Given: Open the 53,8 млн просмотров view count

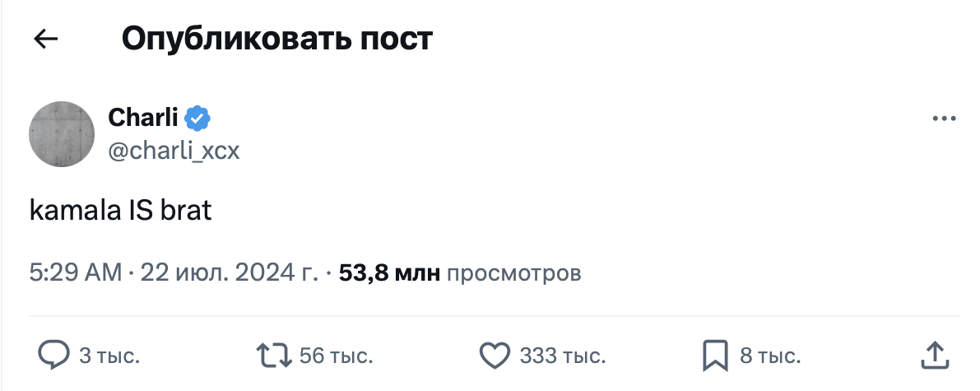Looking at the screenshot, I should point(460,272).
